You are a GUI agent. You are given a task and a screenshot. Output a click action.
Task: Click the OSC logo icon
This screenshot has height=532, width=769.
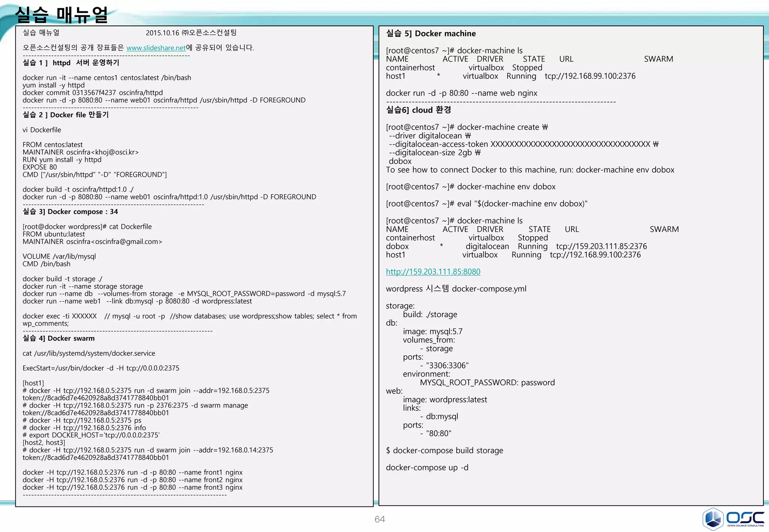713,518
